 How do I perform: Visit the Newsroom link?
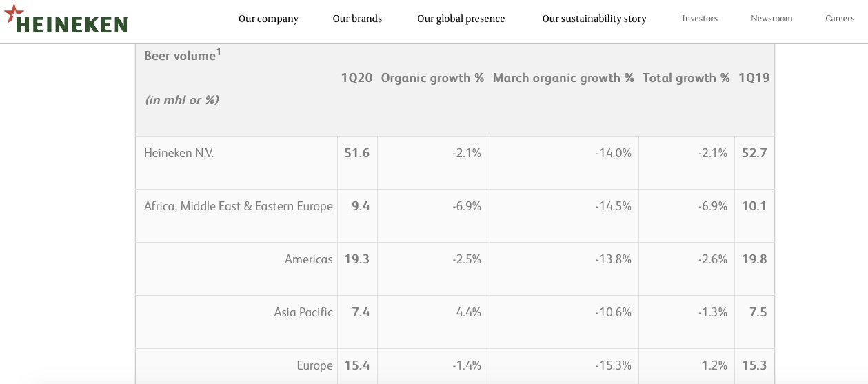pyautogui.click(x=771, y=19)
